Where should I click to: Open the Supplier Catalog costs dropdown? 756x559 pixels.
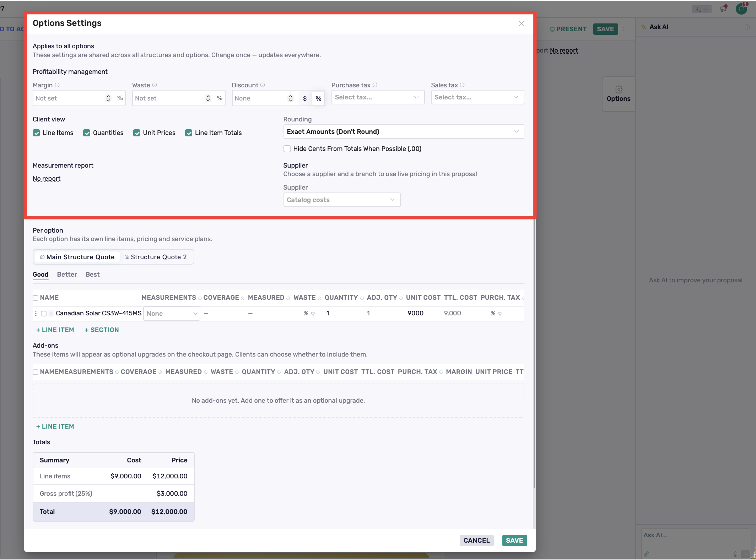pos(342,200)
